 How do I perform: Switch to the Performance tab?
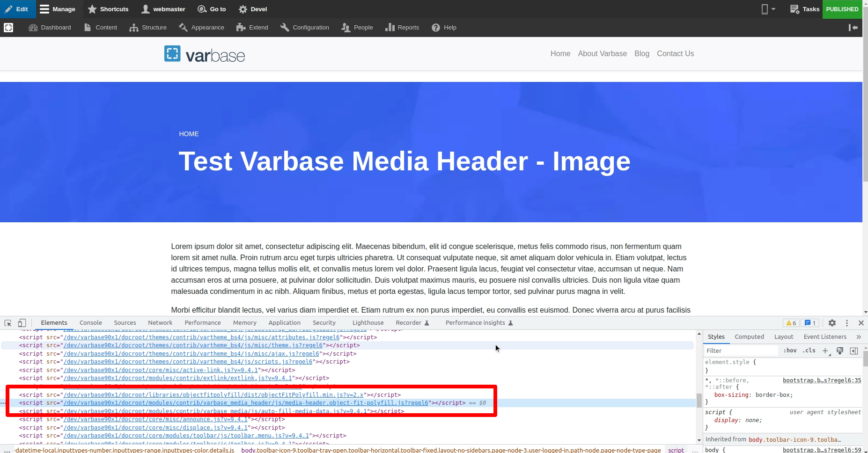[x=203, y=323]
